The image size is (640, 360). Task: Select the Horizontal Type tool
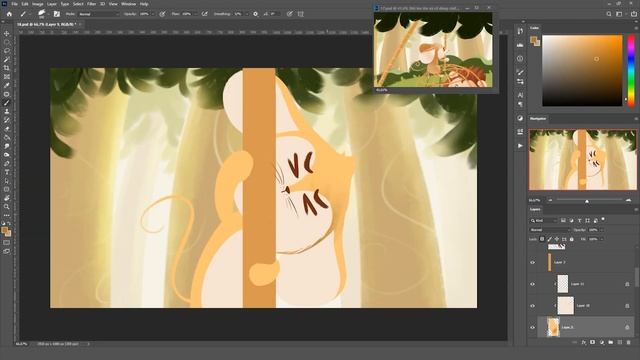pyautogui.click(x=7, y=172)
